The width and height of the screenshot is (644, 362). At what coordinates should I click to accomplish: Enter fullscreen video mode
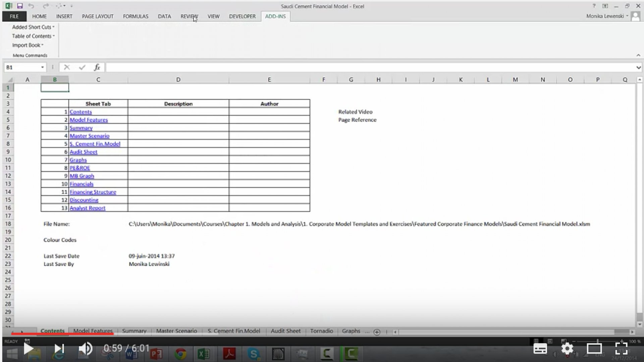(621, 349)
